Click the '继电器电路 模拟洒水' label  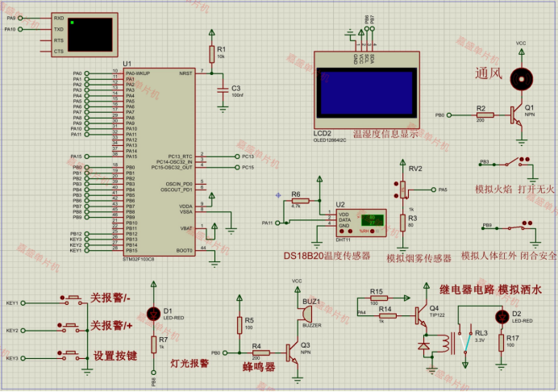(490, 290)
